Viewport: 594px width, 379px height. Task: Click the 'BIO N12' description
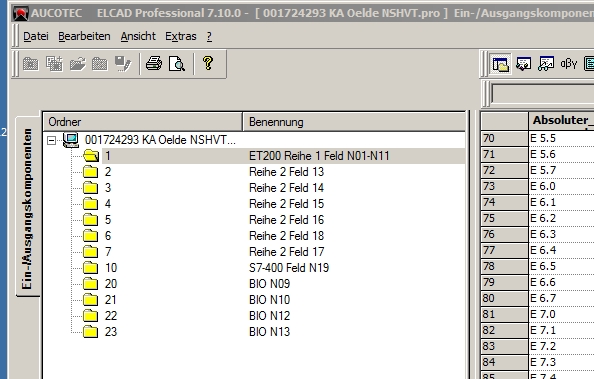click(269, 316)
